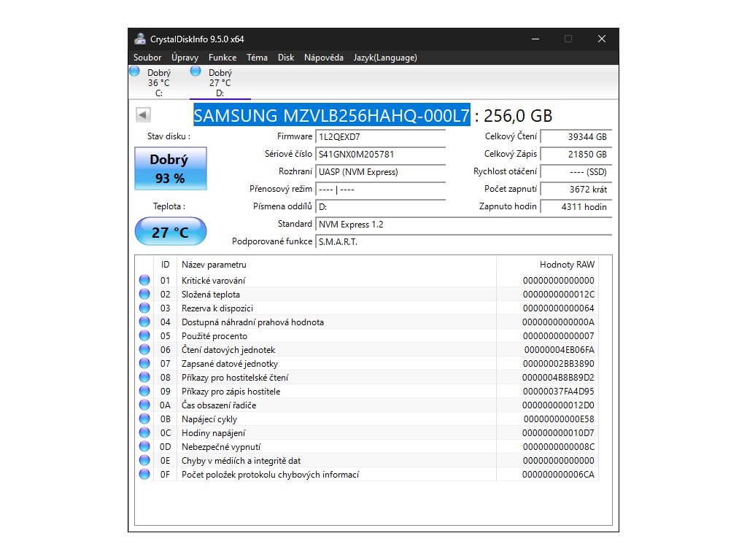This screenshot has height=560, width=747.
Task: Select raw value 0000000000012C
Action: point(558,295)
